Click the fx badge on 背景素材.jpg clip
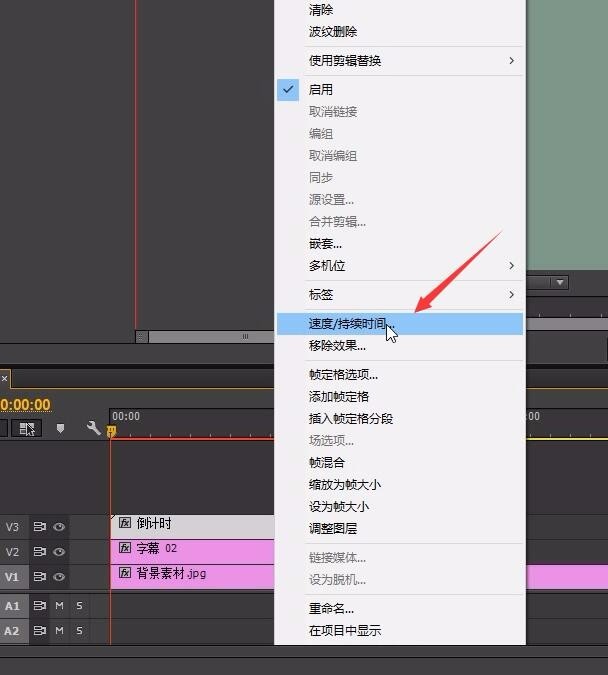Screen dimensions: 608x675 (125, 574)
